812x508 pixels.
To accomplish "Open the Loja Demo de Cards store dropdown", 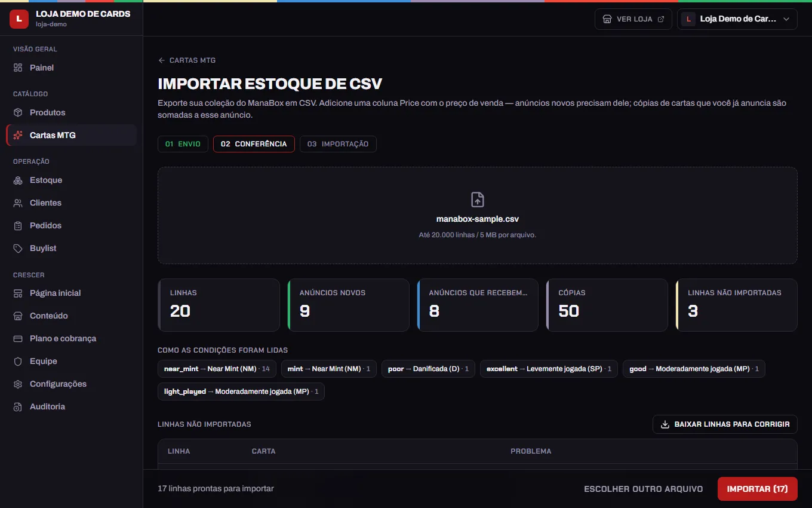I will point(737,19).
